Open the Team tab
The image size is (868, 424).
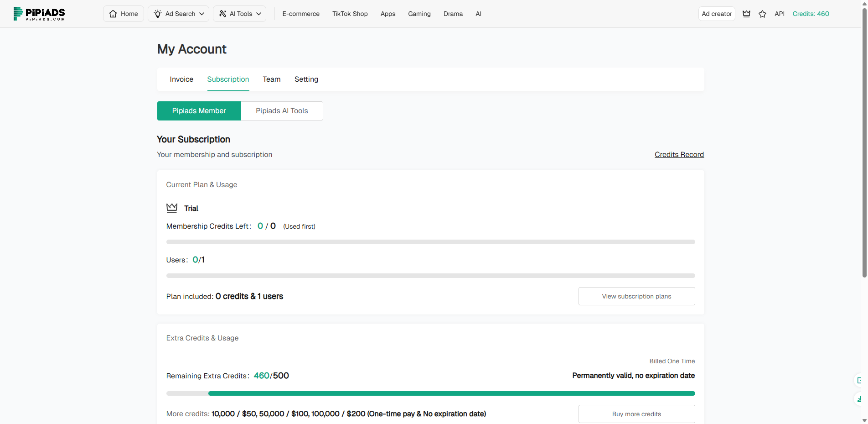(x=272, y=79)
